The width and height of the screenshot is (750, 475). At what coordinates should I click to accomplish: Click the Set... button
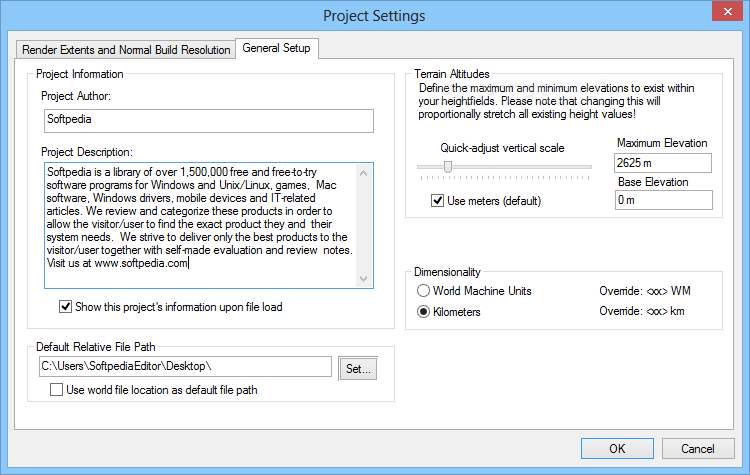point(358,369)
